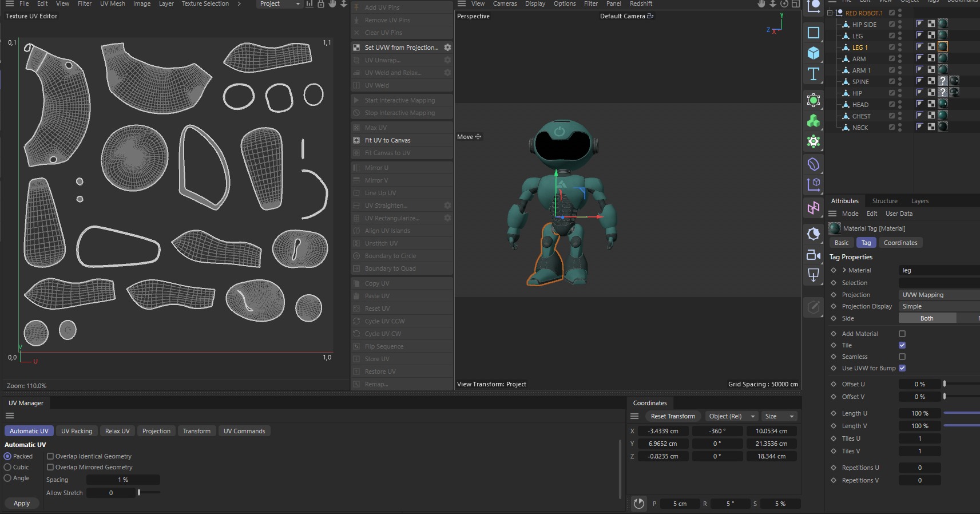Open the Redshift menu in the viewport
This screenshot has height=514, width=980.
(x=641, y=4)
